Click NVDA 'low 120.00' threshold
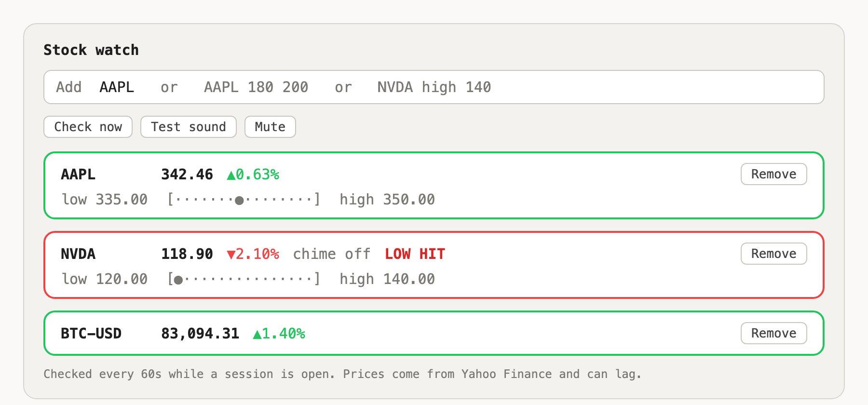This screenshot has height=405, width=868. tap(105, 279)
